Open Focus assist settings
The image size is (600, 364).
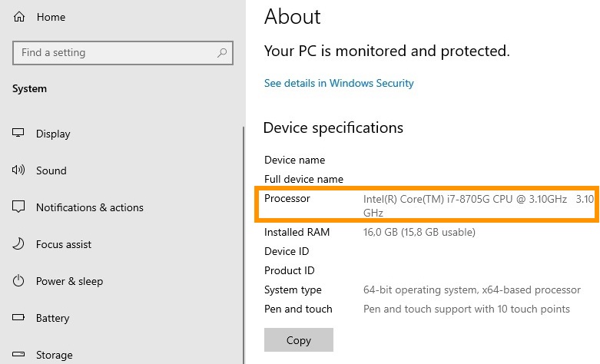point(64,244)
